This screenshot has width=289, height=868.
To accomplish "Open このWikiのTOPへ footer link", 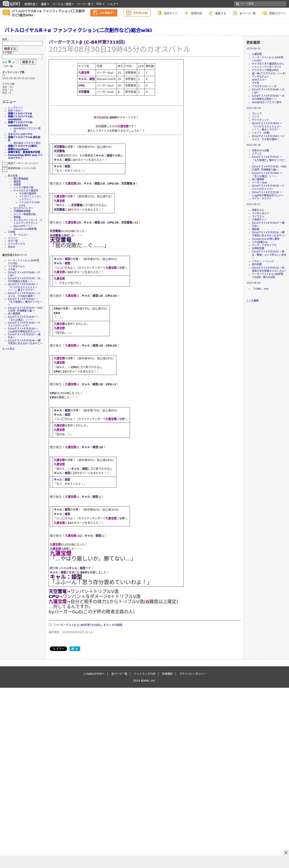I will 94,674.
